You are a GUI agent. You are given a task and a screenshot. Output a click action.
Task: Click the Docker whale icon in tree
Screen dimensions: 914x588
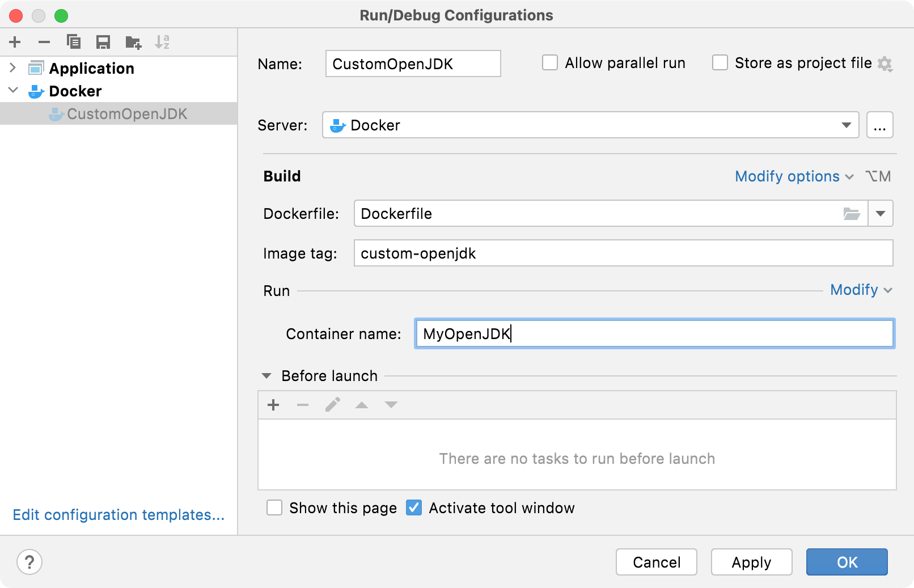[x=36, y=91]
